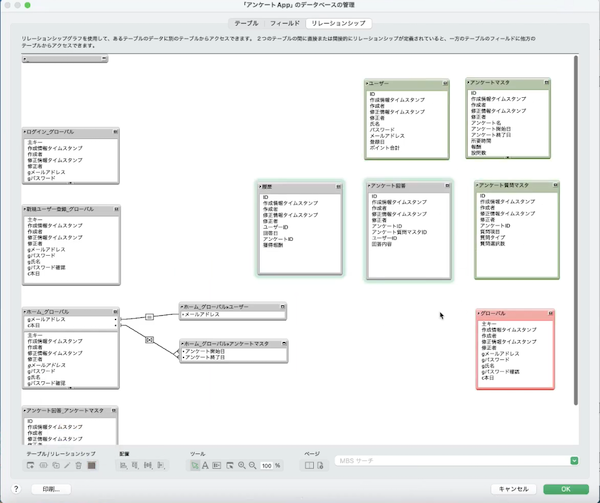Viewport: 600px width, 503px height.
Task: Open the table color swatch in toolbar
Action: click(x=91, y=466)
